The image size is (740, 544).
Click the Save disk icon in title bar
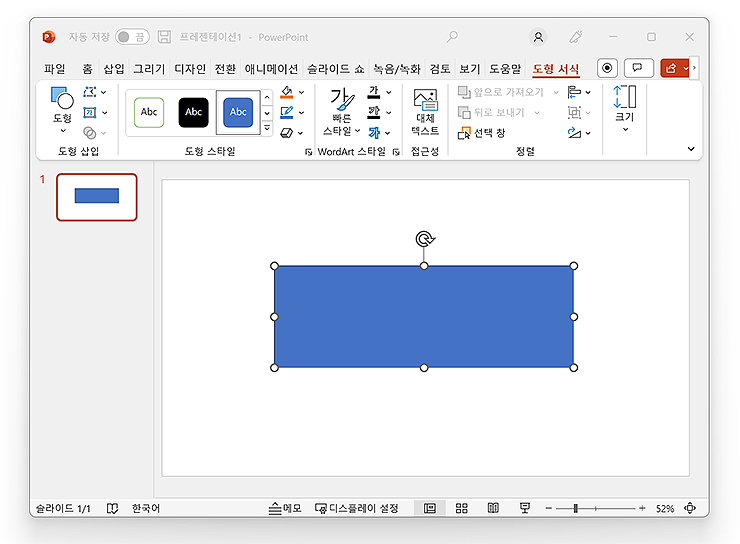164,37
